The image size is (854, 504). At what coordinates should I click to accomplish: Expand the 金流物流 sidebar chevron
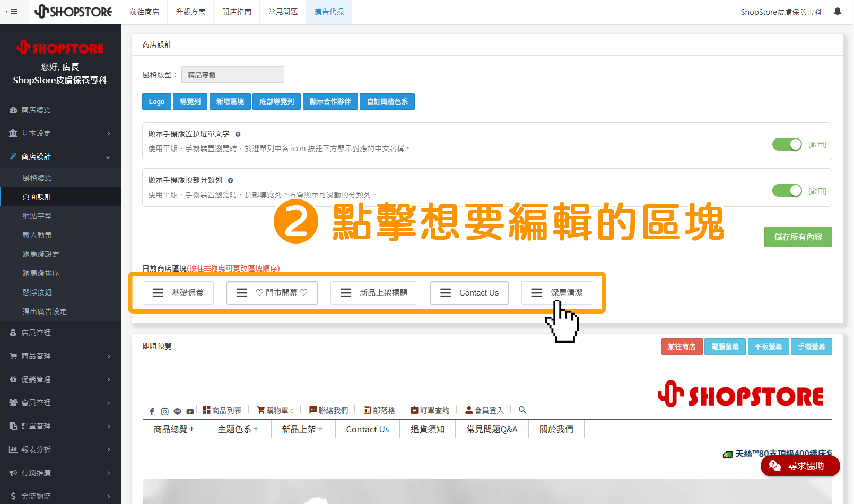point(108,496)
